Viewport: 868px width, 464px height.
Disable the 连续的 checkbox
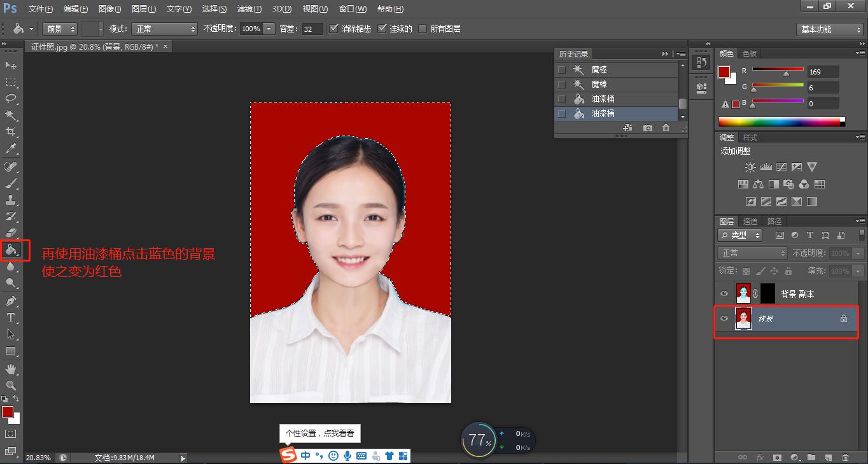pyautogui.click(x=382, y=28)
